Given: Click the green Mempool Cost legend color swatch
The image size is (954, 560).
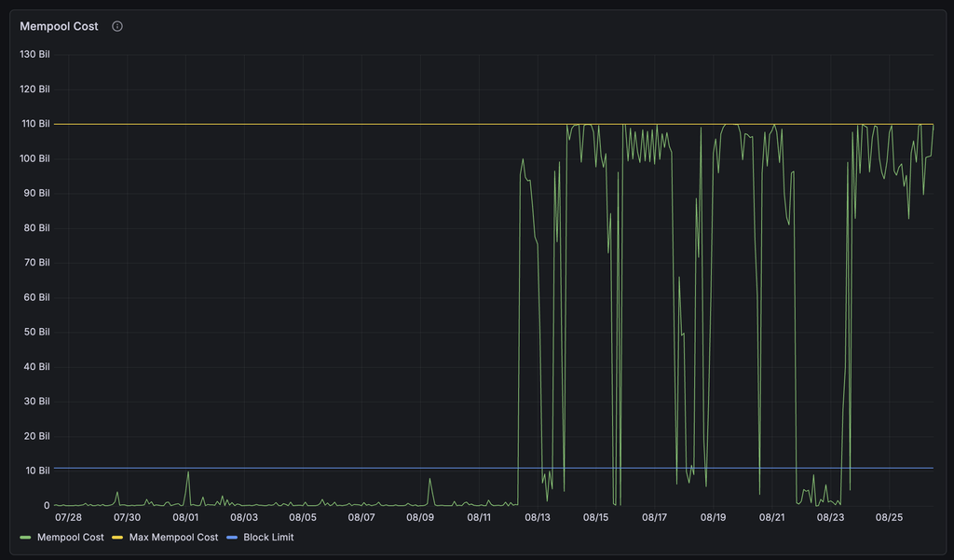Looking at the screenshot, I should [x=25, y=538].
